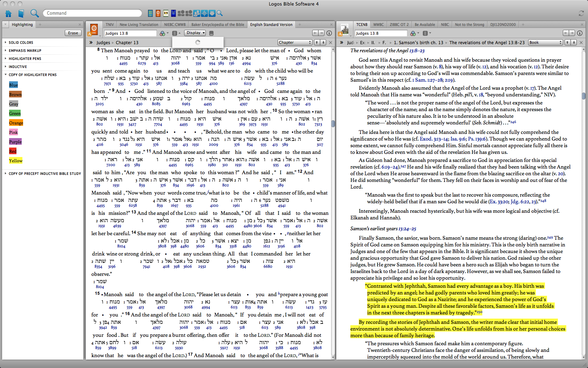588x368 pixels.
Task: Navigate back in the TCENB panel
Action: (x=566, y=33)
